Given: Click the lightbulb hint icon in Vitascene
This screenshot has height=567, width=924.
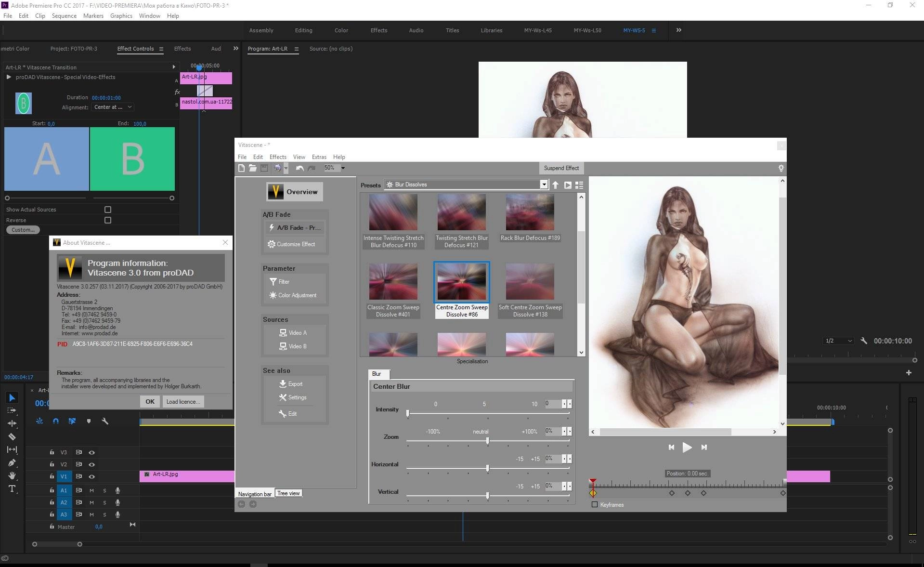Looking at the screenshot, I should pyautogui.click(x=781, y=168).
